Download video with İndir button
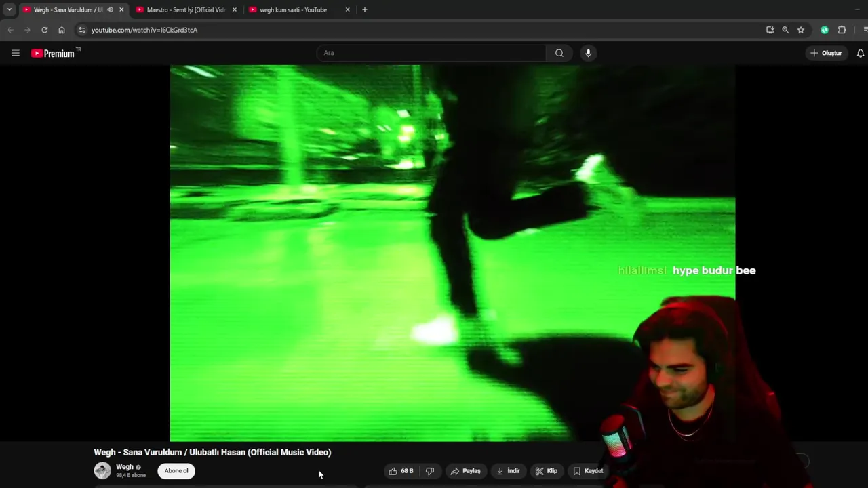The width and height of the screenshot is (868, 488). point(508,471)
